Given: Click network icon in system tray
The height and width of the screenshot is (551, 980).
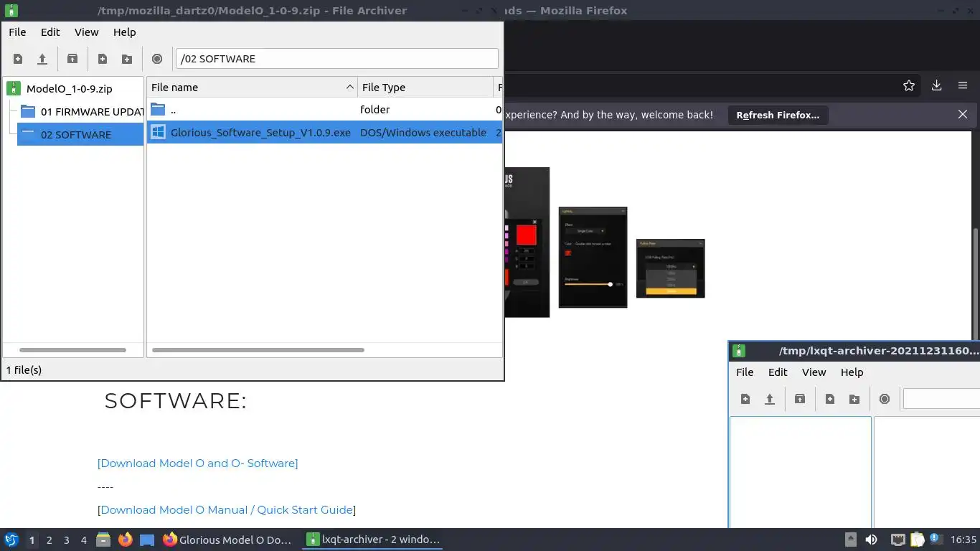Looking at the screenshot, I should pos(897,540).
